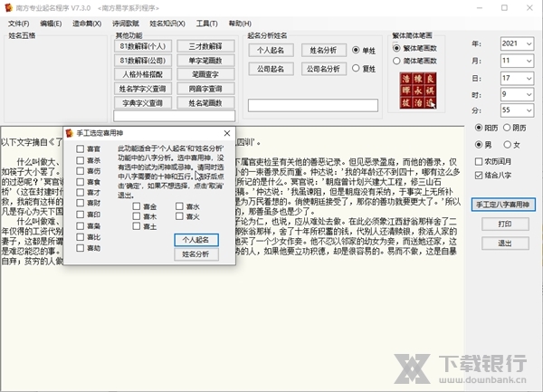Open the 帮助(H) menu
This screenshot has height=392, width=543.
click(x=240, y=24)
